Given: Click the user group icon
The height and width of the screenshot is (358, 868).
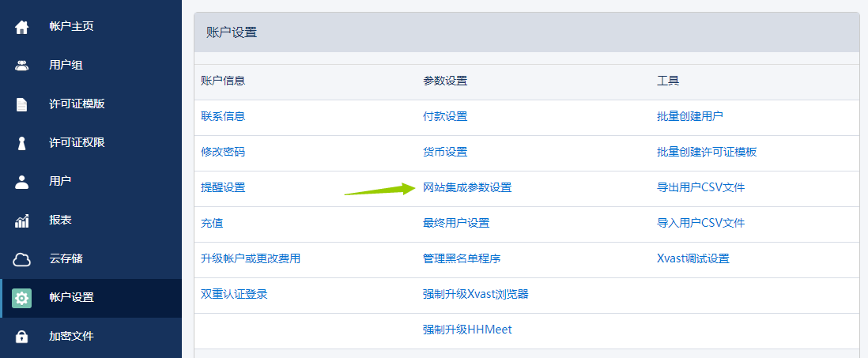Looking at the screenshot, I should click(x=22, y=66).
